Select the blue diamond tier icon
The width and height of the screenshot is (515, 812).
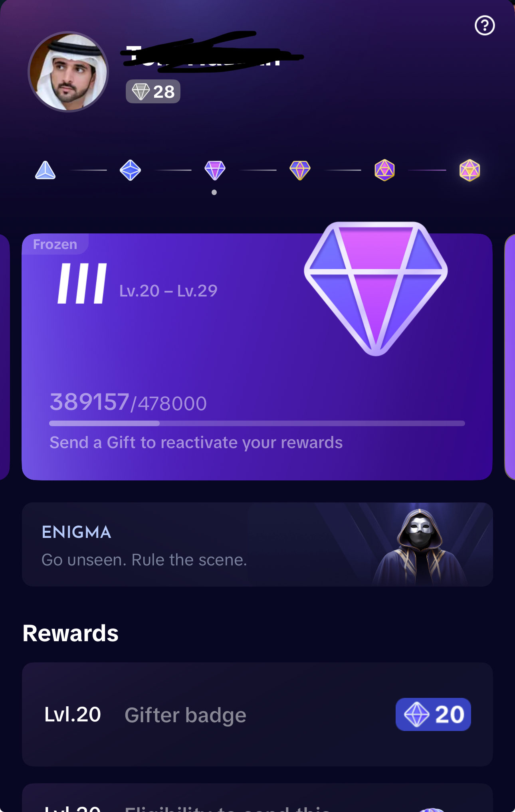[x=130, y=170]
